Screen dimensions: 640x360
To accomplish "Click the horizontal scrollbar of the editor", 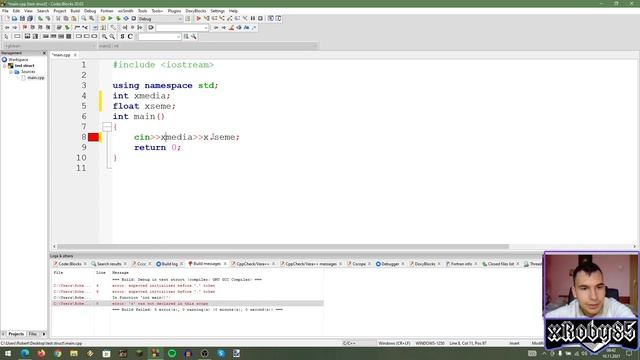I will [283, 247].
